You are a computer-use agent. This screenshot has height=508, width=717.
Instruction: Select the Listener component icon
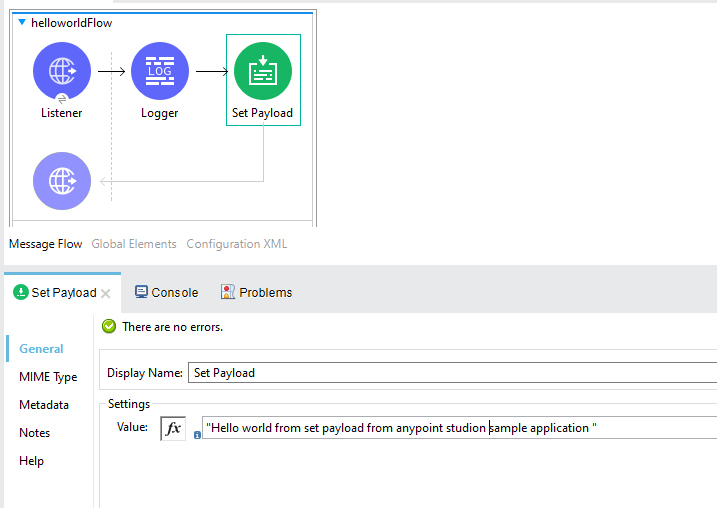62,71
